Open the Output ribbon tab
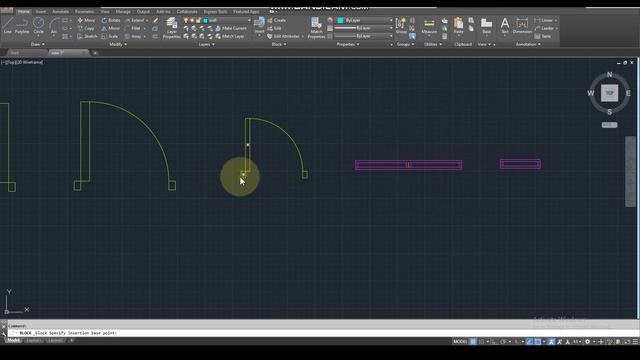The height and width of the screenshot is (360, 640). 143,11
